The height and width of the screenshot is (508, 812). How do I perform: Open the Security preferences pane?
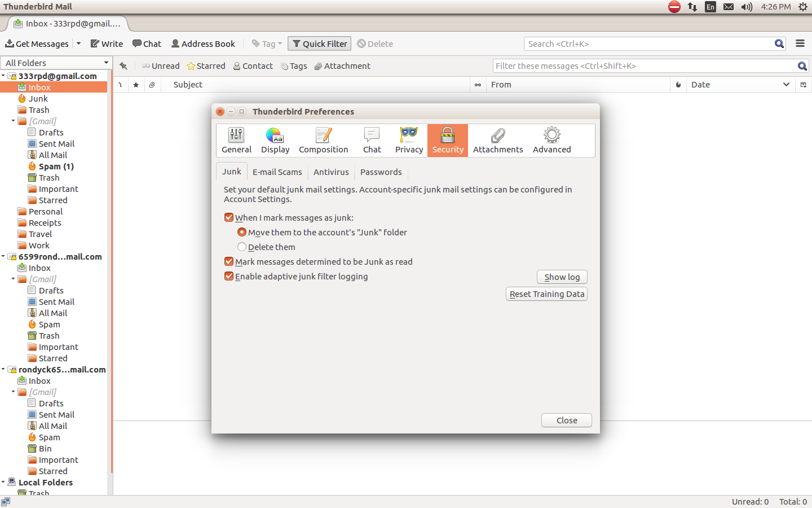pyautogui.click(x=448, y=141)
